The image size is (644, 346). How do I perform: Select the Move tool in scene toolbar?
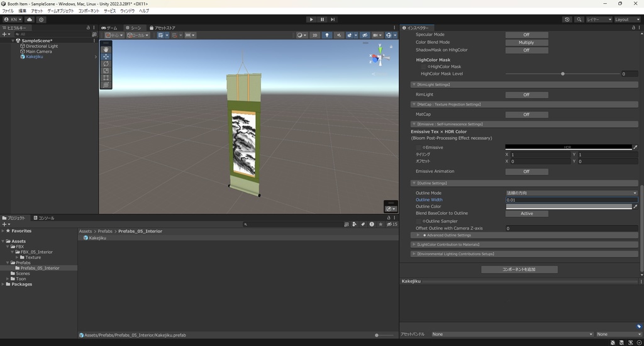point(106,56)
